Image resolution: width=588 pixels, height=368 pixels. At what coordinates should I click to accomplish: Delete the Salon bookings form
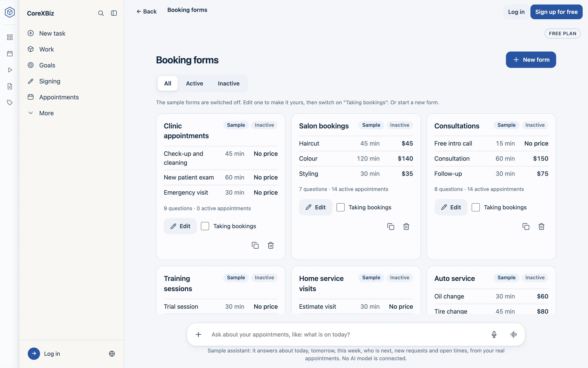point(406,227)
